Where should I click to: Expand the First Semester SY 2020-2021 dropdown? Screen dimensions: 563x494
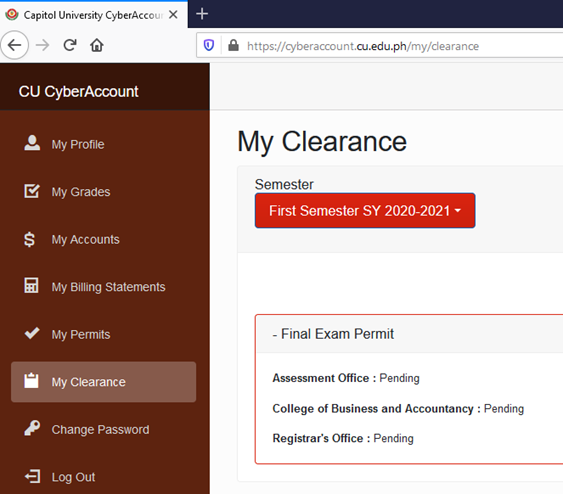pos(365,211)
